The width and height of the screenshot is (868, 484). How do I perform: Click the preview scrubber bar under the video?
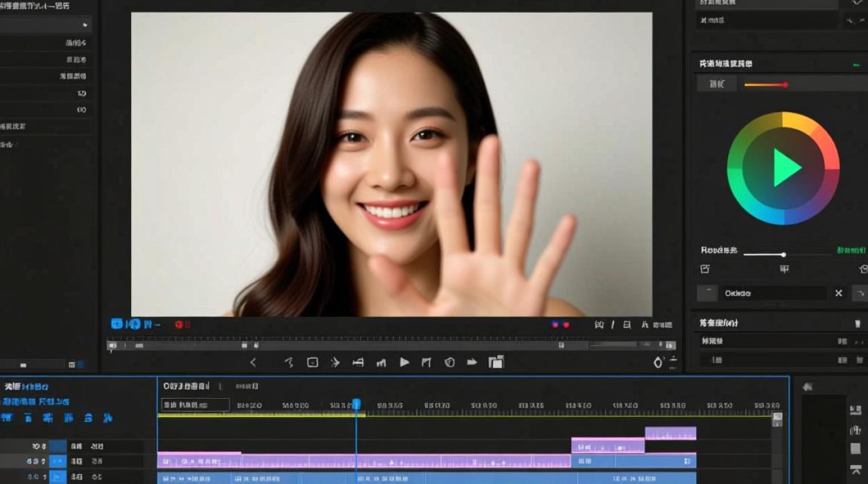click(x=391, y=345)
